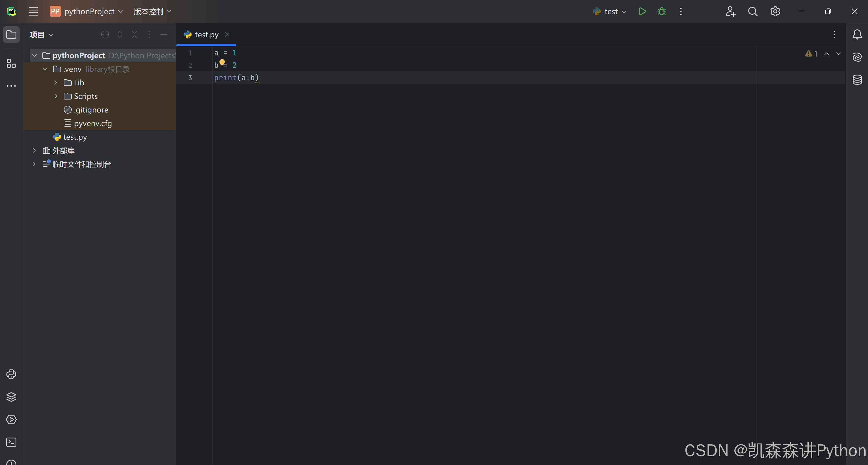Open the Services tool window

(x=11, y=419)
